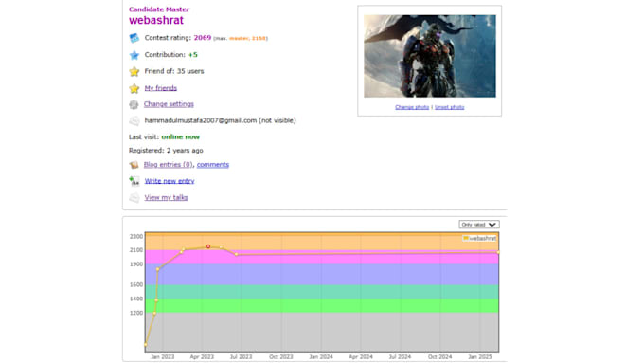Image resolution: width=644 pixels, height=363 pixels.
Task: Click the red max rating point on graph
Action: (x=208, y=246)
